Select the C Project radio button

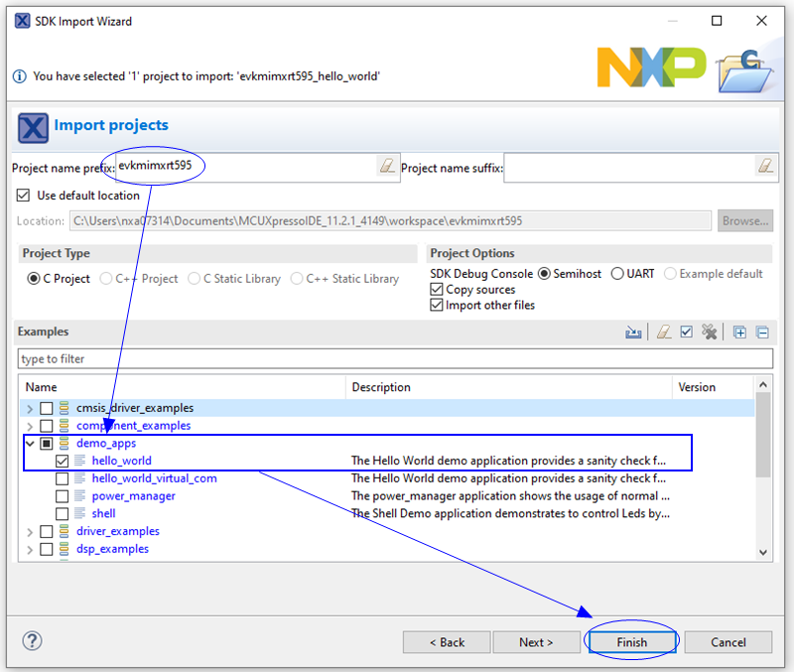pyautogui.click(x=34, y=279)
